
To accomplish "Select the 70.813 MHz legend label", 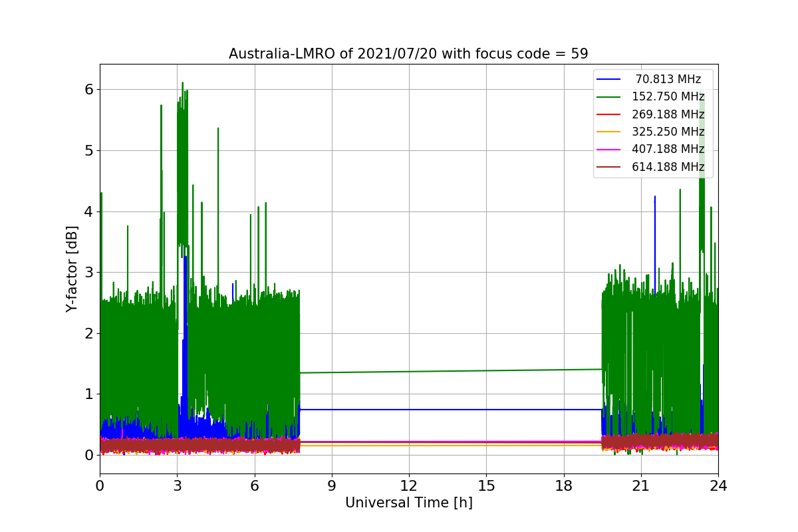I will [x=668, y=79].
